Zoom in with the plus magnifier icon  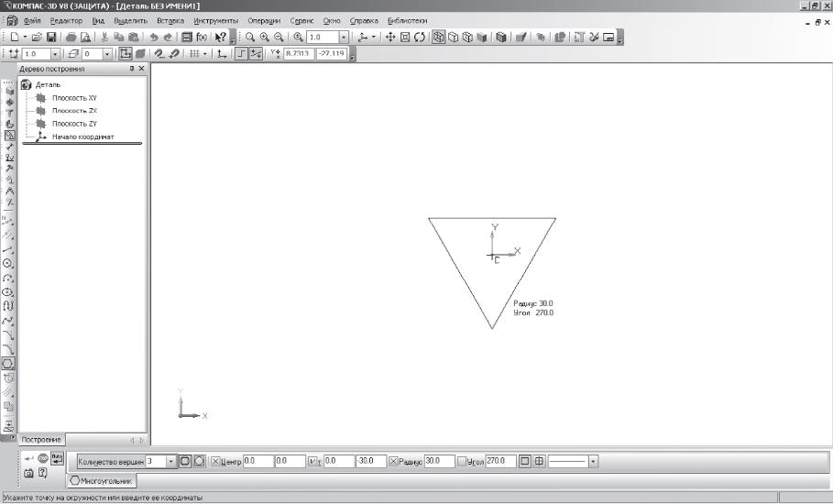click(x=264, y=38)
